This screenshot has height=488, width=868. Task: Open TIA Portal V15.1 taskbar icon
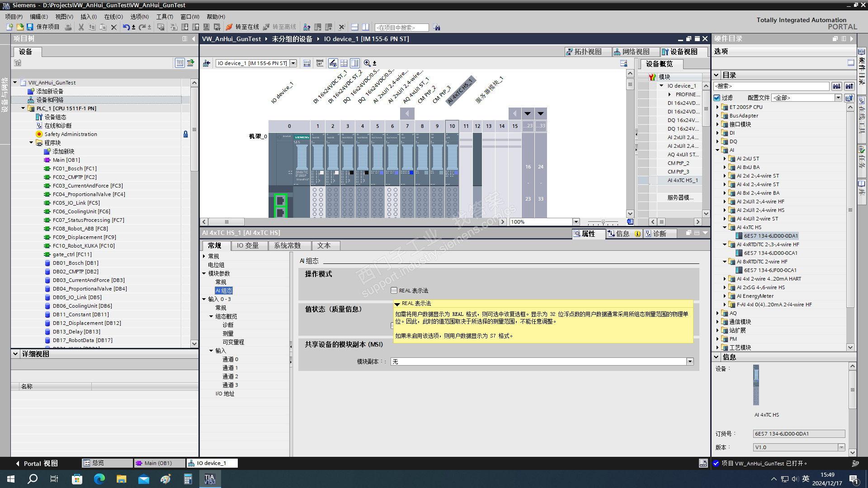(210, 479)
